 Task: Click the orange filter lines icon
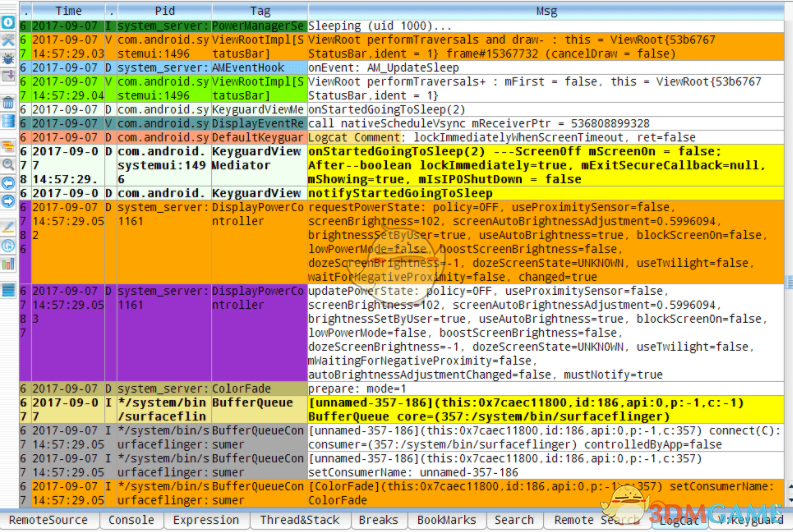click(8, 147)
